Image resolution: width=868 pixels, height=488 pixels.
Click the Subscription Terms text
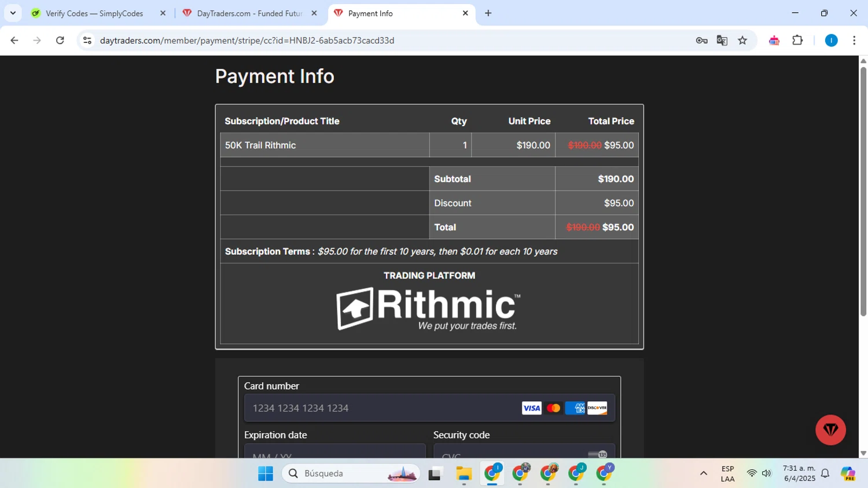point(391,251)
